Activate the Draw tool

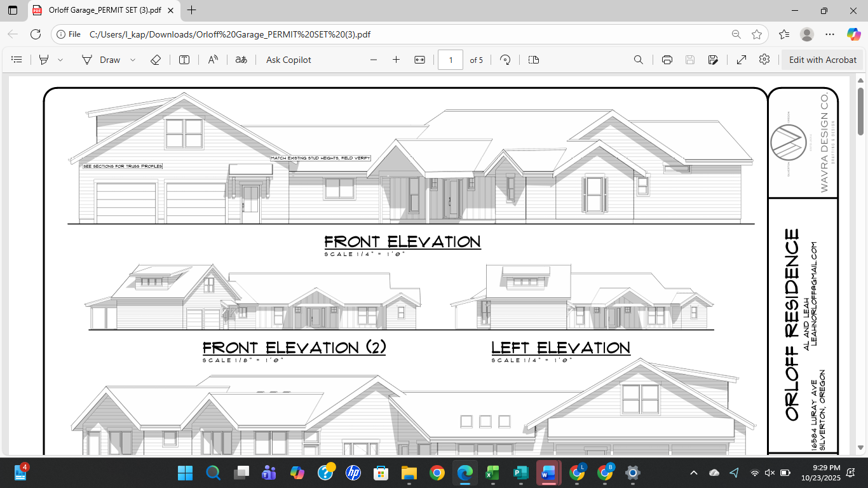(101, 60)
